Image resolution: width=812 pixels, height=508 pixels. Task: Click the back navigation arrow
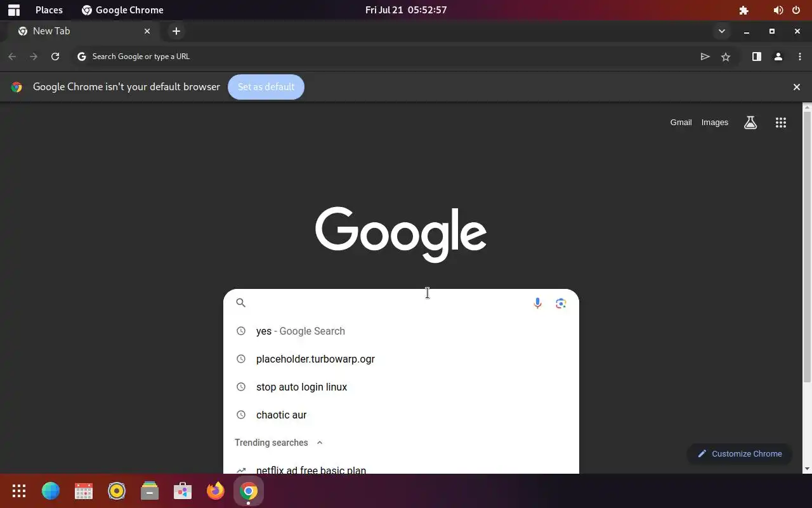(x=12, y=57)
